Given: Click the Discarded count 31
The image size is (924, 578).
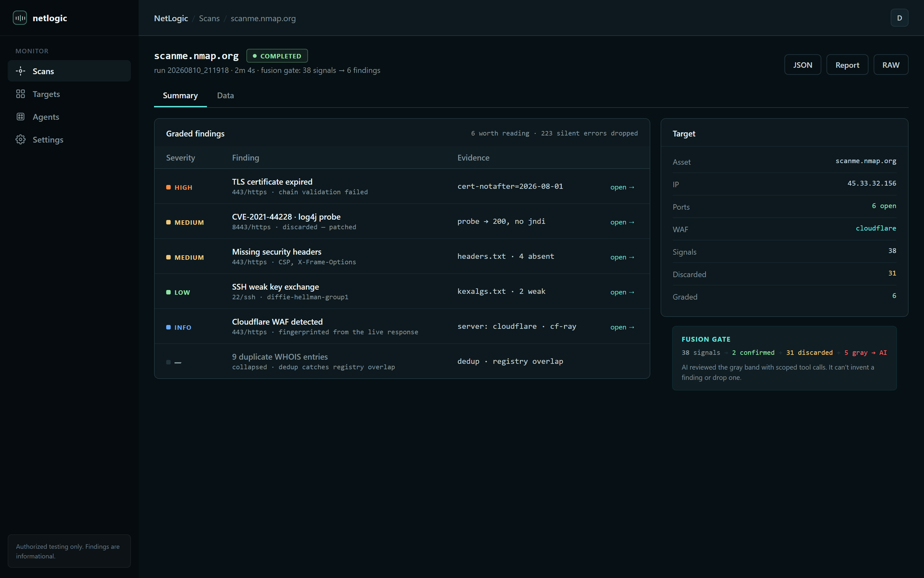Looking at the screenshot, I should point(892,273).
